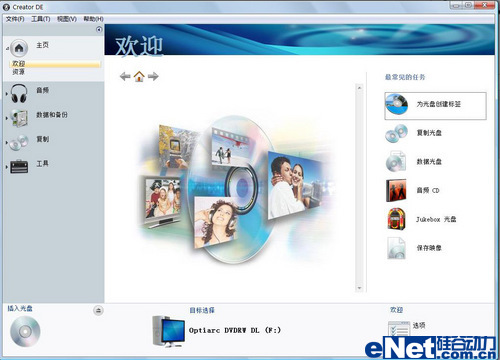Click the 目标选择 heading text
500x360 pixels.
[x=202, y=310]
